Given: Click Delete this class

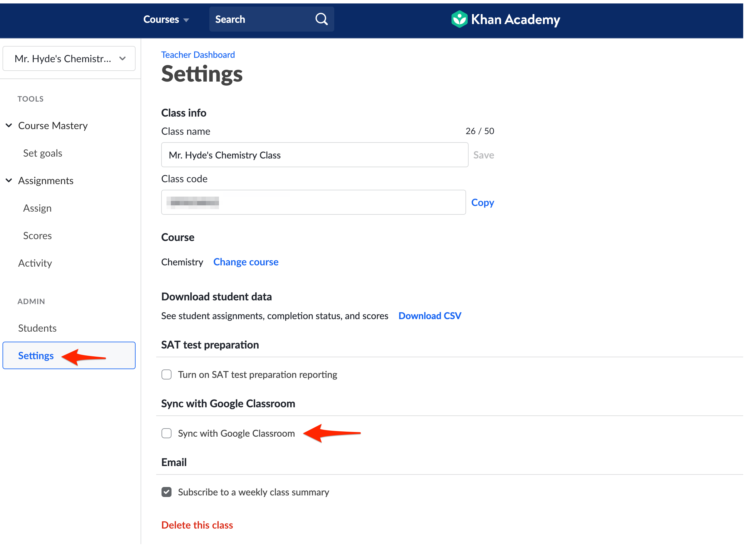Looking at the screenshot, I should pyautogui.click(x=197, y=525).
